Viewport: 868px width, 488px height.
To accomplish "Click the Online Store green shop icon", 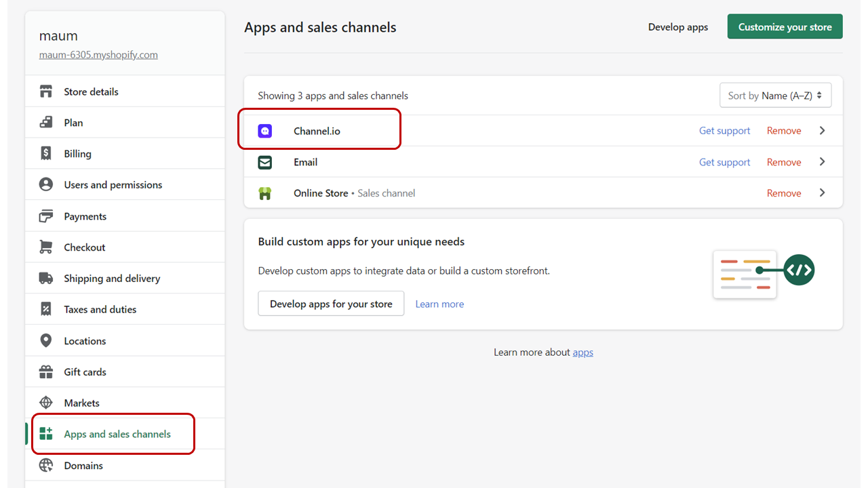I will [265, 193].
